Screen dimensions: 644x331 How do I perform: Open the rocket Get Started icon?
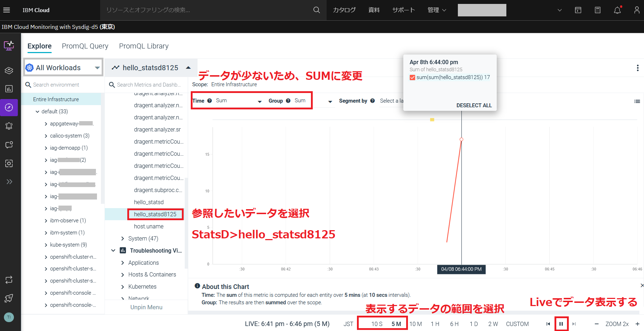pos(9,298)
